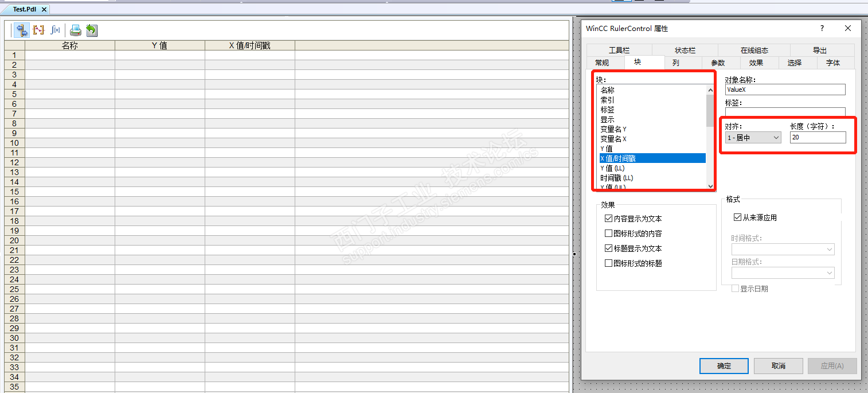Select highlighted 'X 值/时间戳' in the 块 list
This screenshot has width=868, height=393.
[x=652, y=158]
